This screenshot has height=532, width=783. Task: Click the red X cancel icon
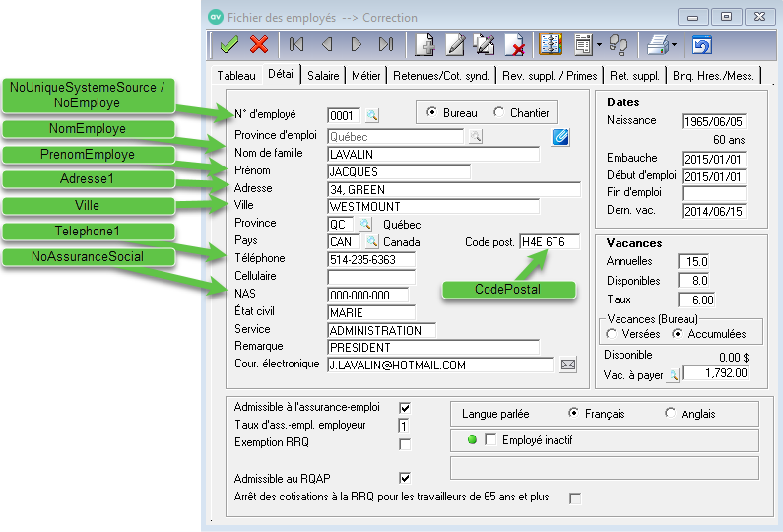tap(259, 44)
